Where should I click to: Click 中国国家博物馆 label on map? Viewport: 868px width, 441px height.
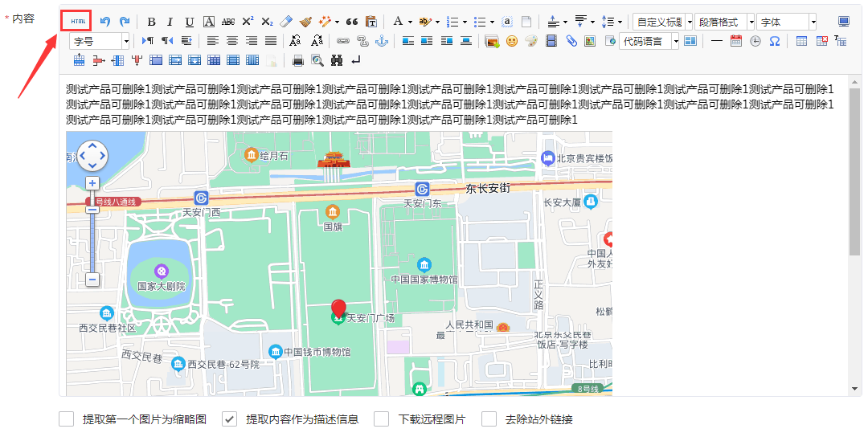(424, 280)
